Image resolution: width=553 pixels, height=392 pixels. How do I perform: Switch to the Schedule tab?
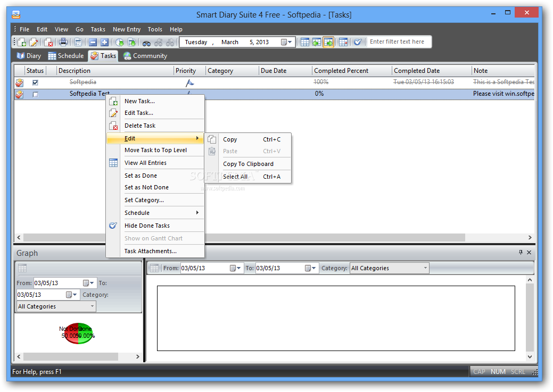(66, 56)
